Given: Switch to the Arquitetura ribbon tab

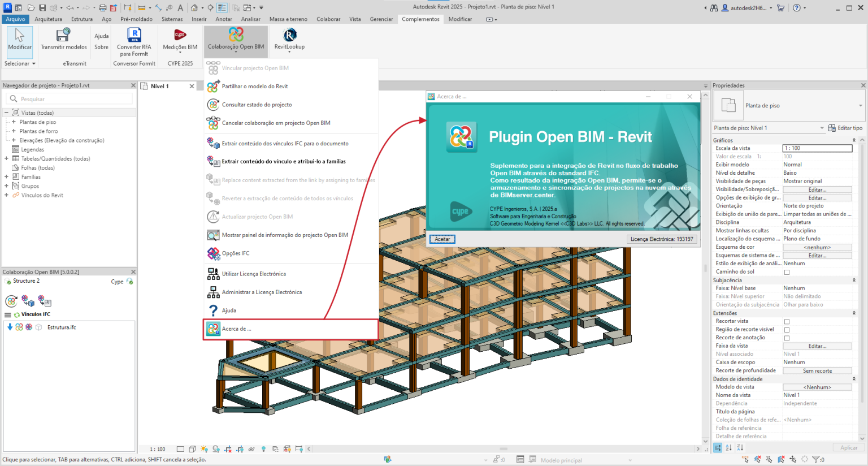Looking at the screenshot, I should [x=48, y=19].
